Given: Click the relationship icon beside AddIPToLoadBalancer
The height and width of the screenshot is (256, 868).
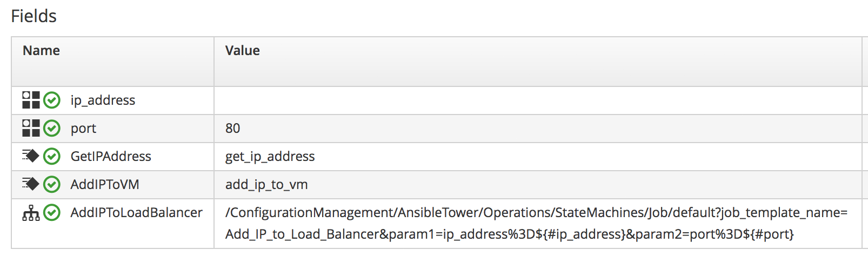Looking at the screenshot, I should point(31,213).
